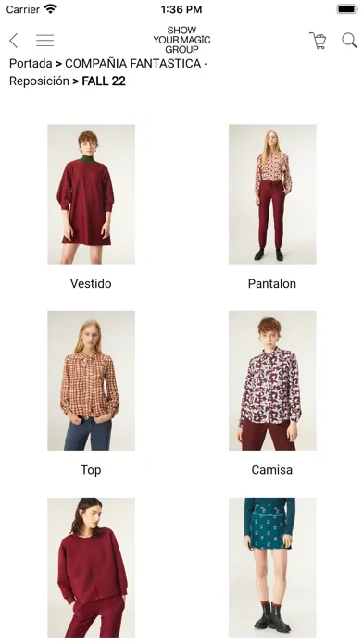Open the Top category image

tap(92, 380)
